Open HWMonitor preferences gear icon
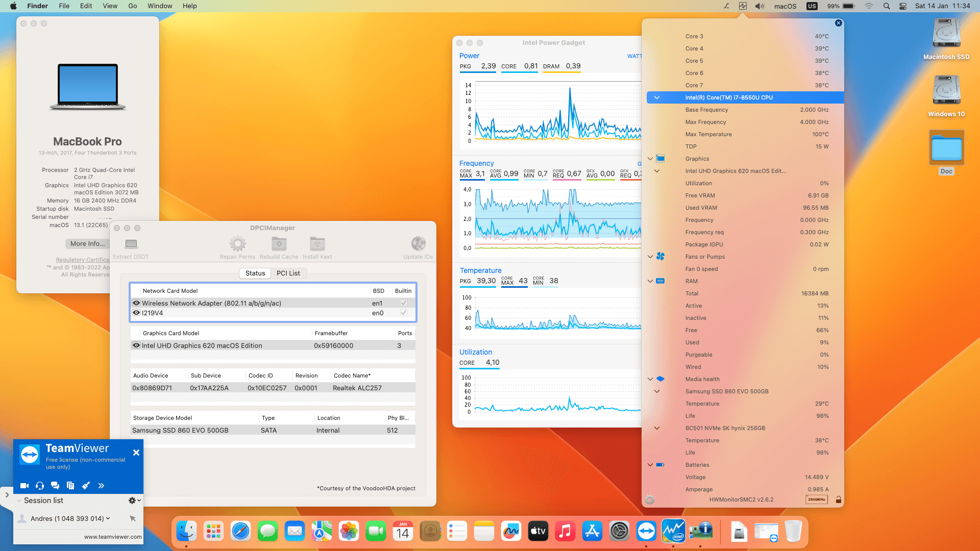Screen dimensions: 980x551 coord(650,500)
